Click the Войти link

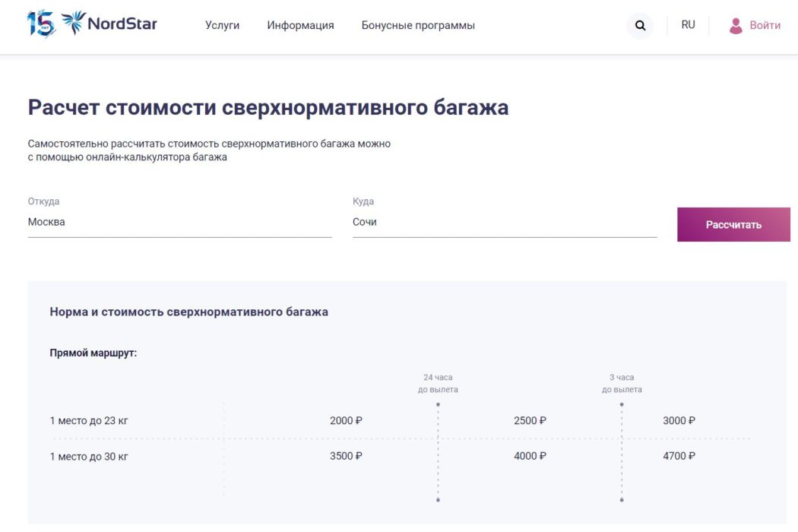763,25
